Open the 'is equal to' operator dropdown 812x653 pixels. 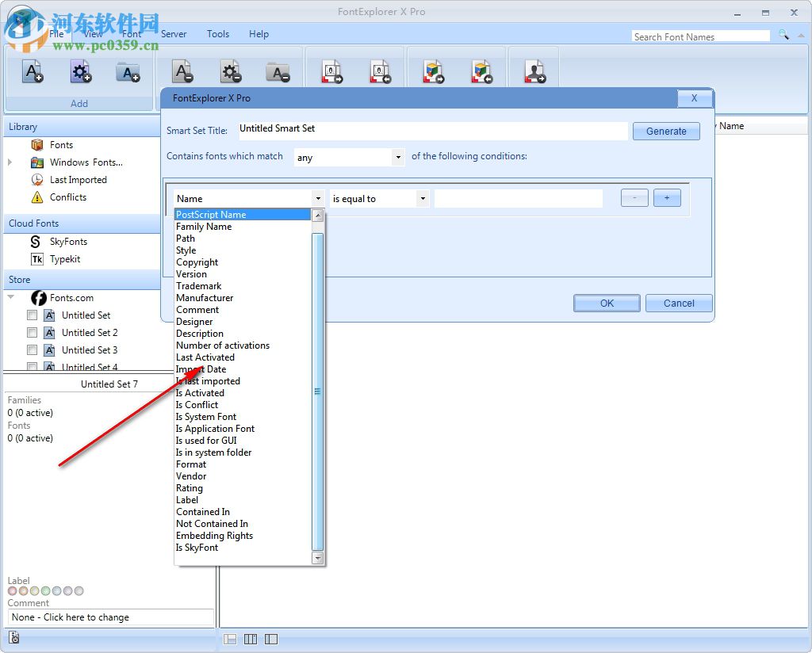tap(423, 199)
